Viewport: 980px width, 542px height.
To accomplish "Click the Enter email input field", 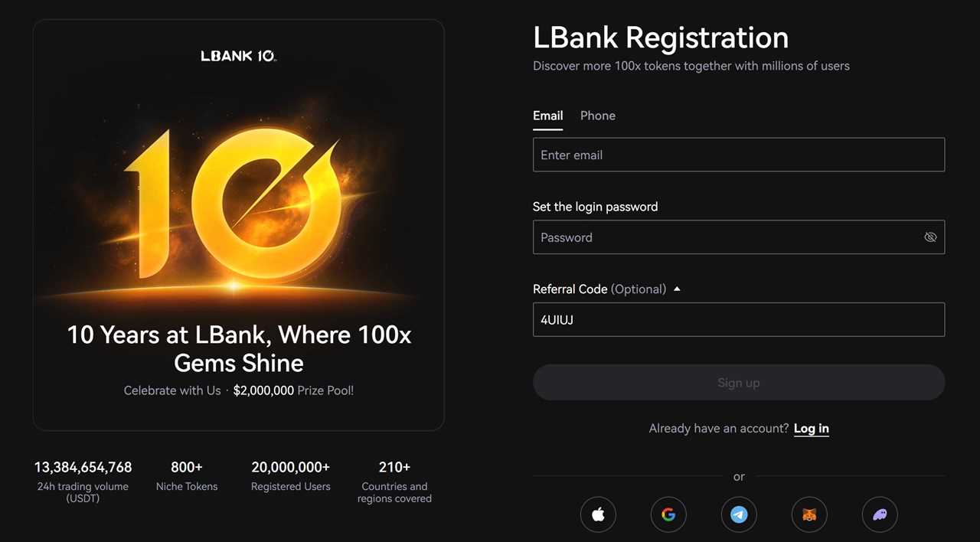I will pyautogui.click(x=739, y=155).
